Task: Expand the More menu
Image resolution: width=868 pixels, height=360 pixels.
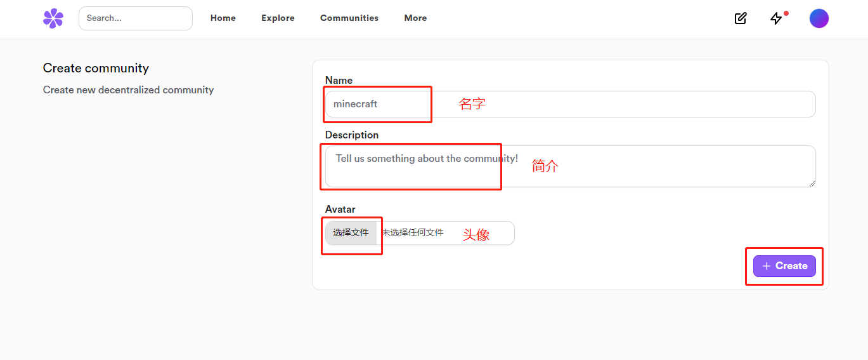Action: (x=415, y=18)
